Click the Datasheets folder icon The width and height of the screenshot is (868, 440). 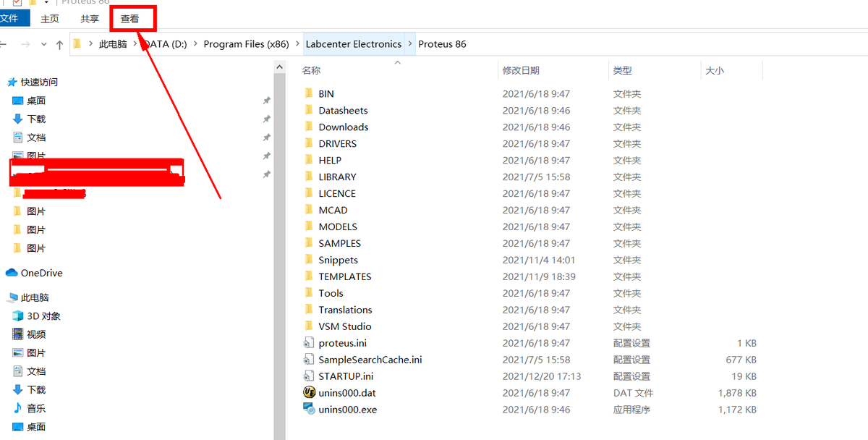(309, 111)
